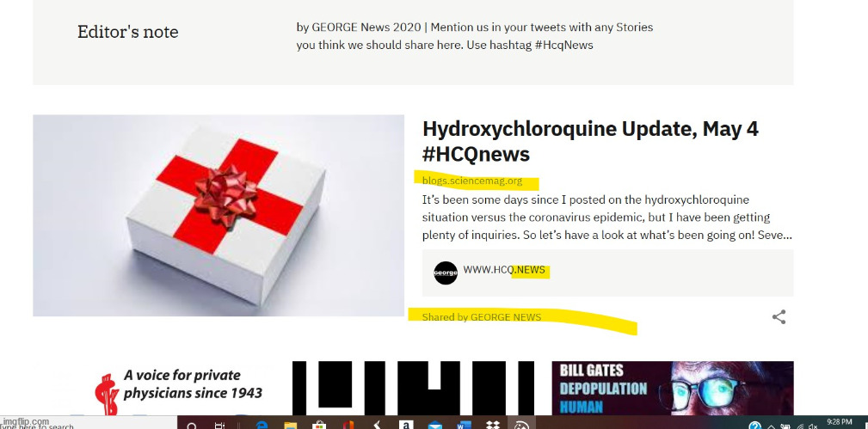Open the Office taskbar icon

point(348,426)
